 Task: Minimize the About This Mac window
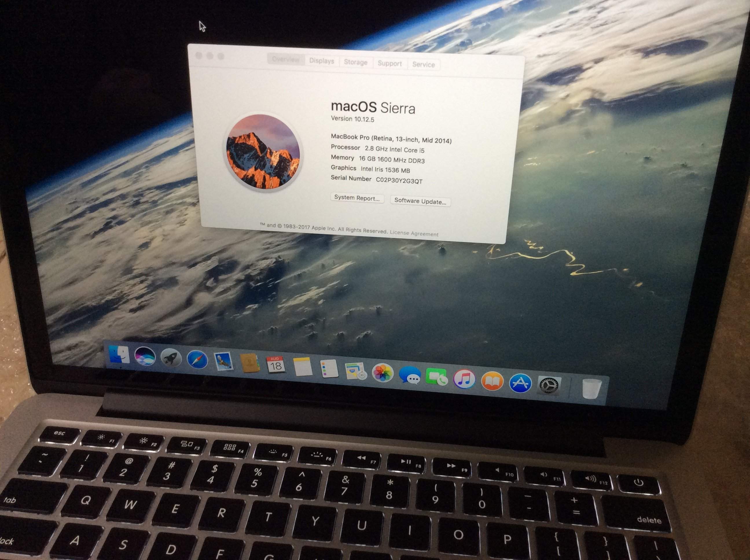[209, 56]
